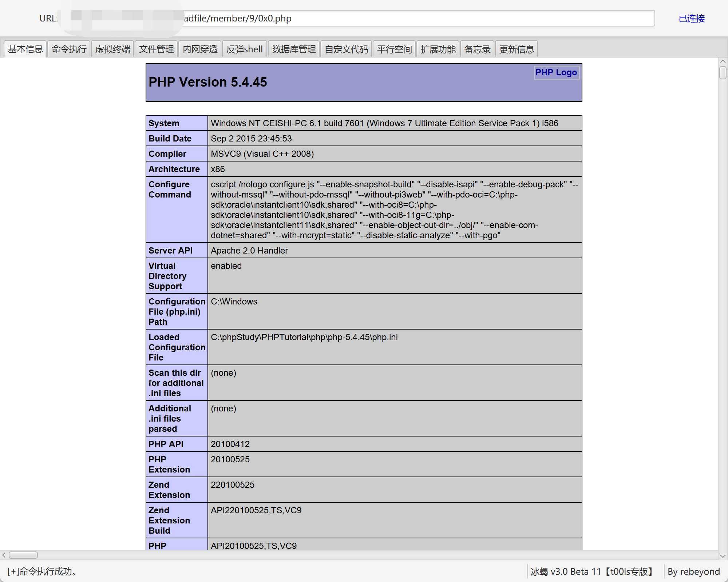Go to 数据库管理 tab

click(294, 49)
